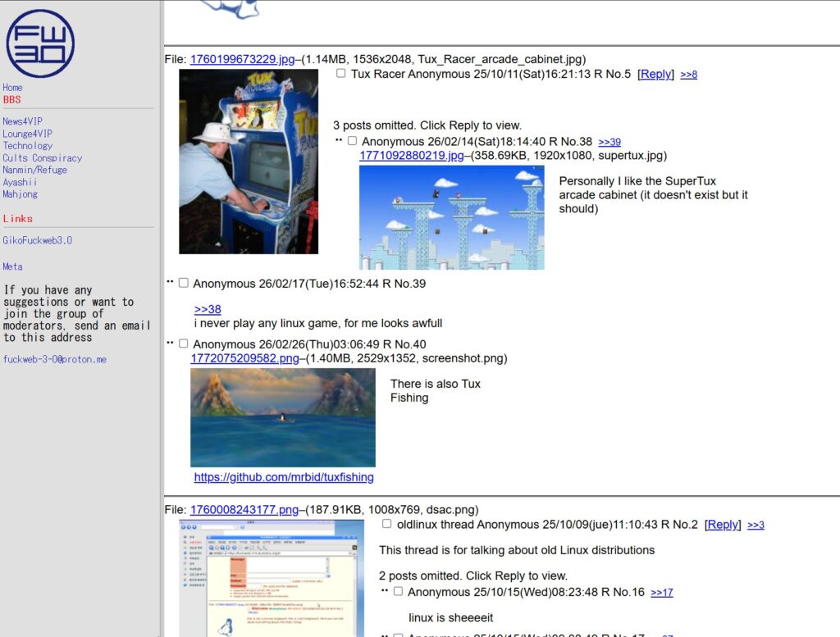Open the Tux Racer arcade cabinet thumbnail
840x637 pixels.
click(249, 162)
